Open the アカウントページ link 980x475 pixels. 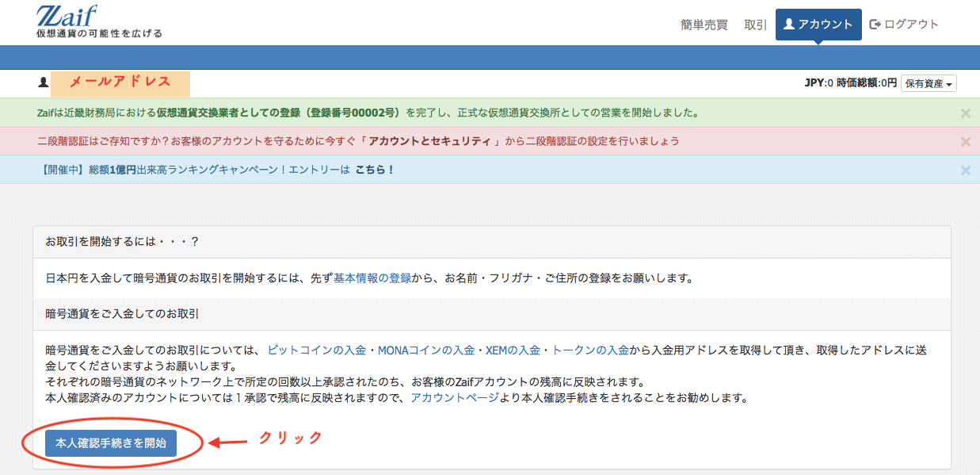tap(454, 397)
